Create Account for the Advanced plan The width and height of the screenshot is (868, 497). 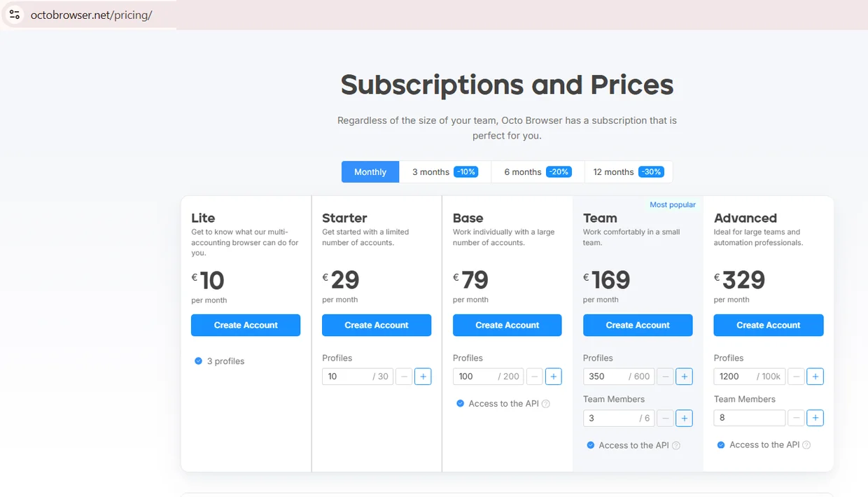[769, 325]
